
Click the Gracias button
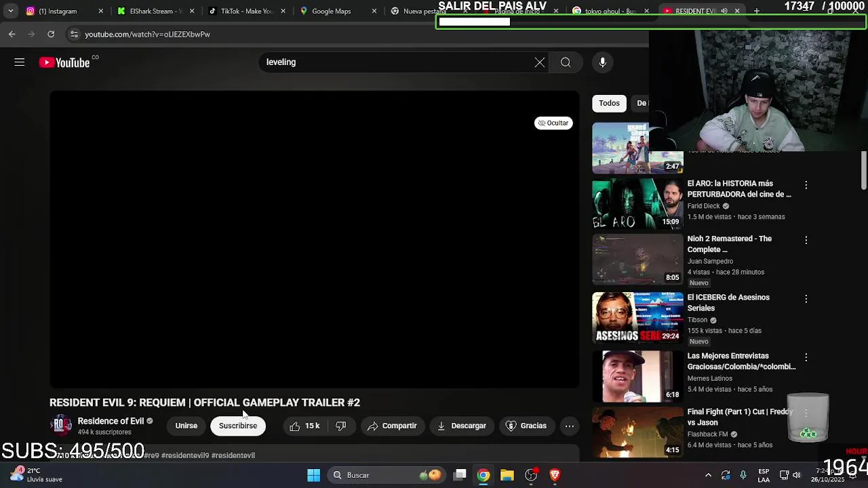526,426
